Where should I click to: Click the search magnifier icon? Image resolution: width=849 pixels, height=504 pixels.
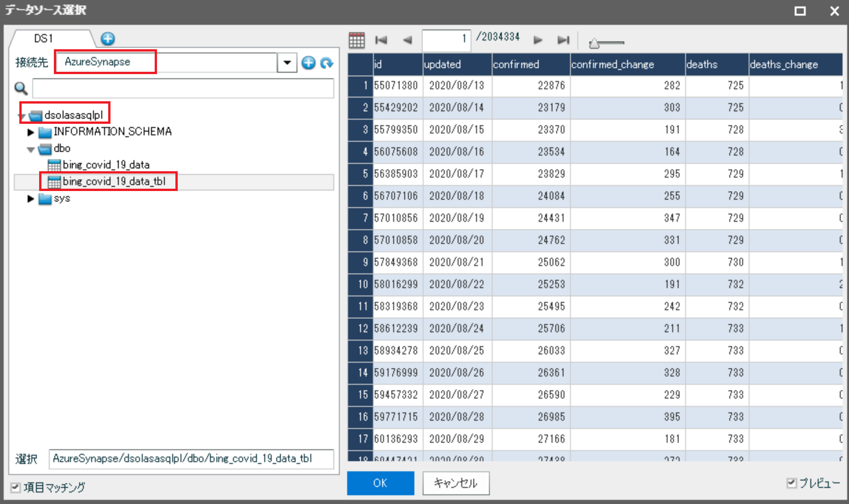tap(21, 88)
